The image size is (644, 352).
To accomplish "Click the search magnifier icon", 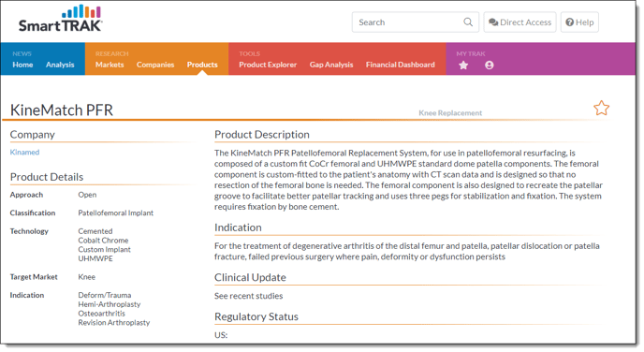I will (468, 22).
